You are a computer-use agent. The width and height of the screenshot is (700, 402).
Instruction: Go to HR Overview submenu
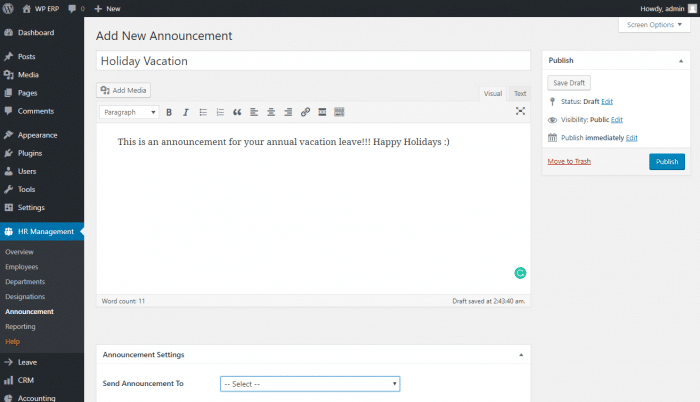tap(19, 252)
